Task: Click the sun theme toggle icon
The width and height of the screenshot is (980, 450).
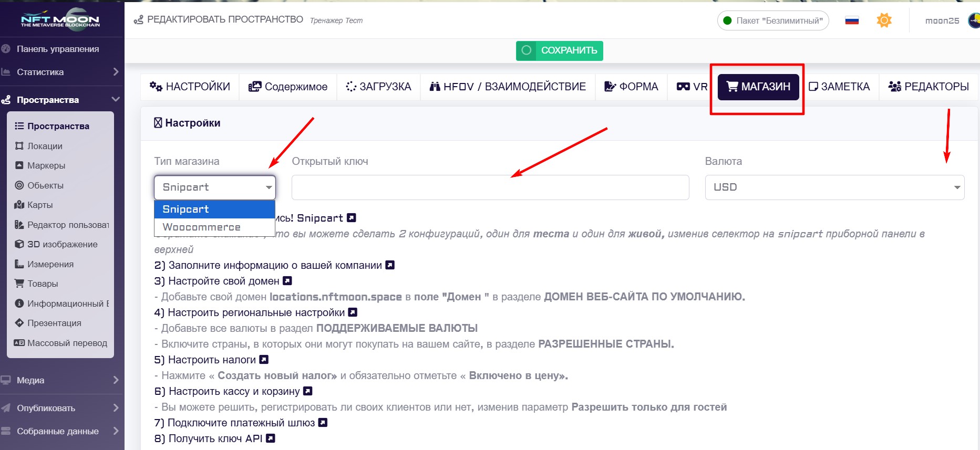Action: pyautogui.click(x=884, y=20)
